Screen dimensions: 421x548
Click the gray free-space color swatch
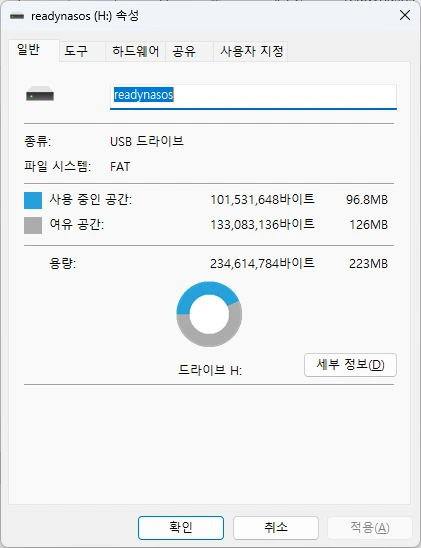[x=33, y=225]
